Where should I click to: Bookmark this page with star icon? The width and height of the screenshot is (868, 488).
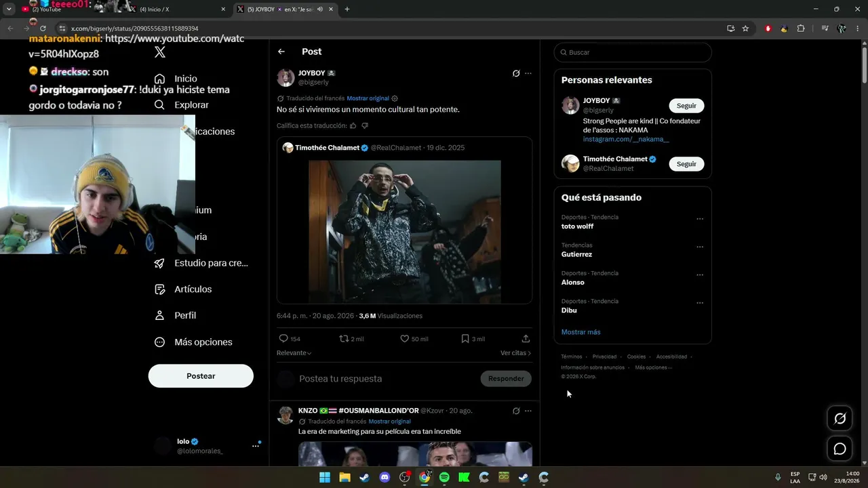tap(745, 28)
